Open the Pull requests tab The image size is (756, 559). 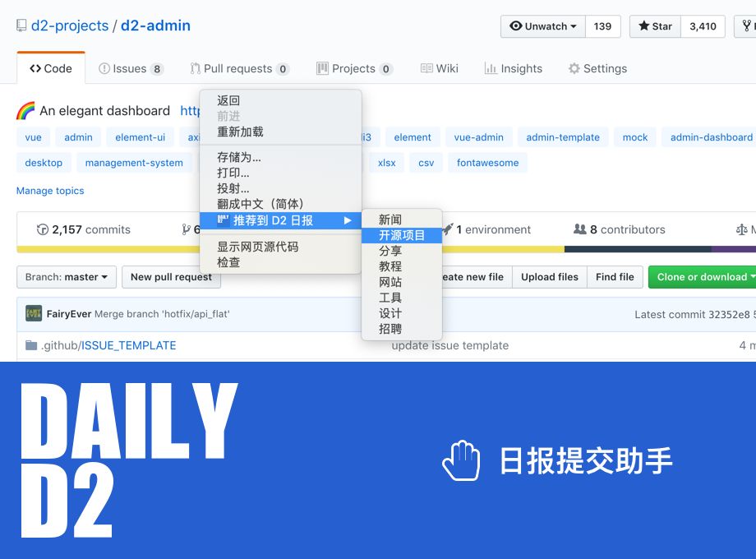click(x=239, y=68)
